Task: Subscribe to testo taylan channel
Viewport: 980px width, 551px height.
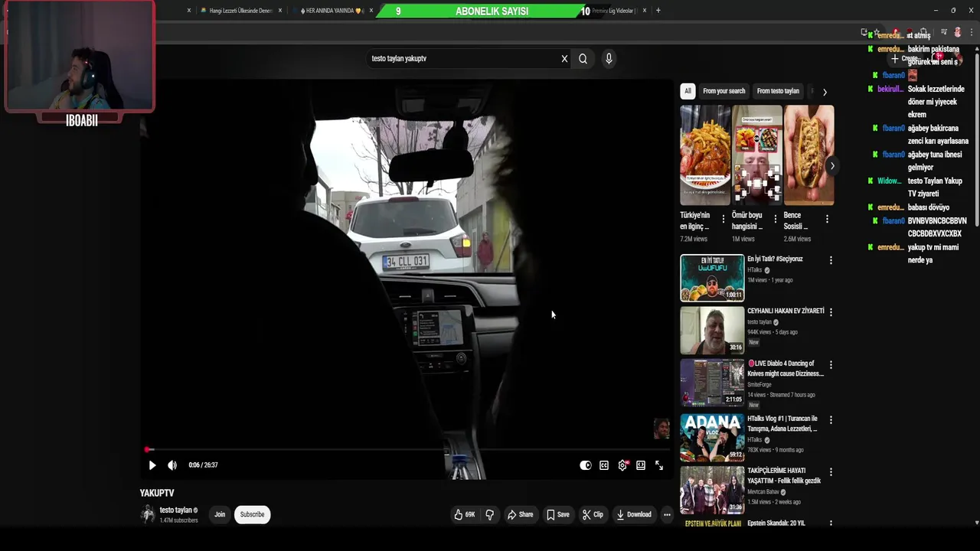Action: (252, 514)
